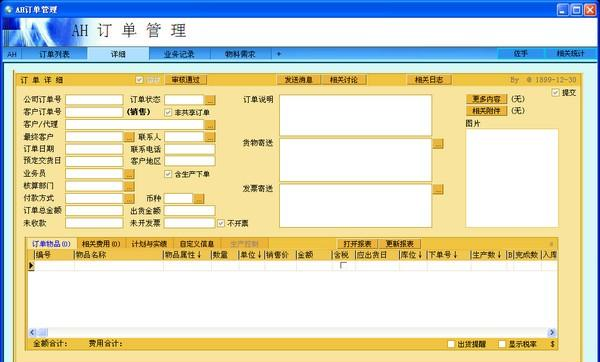This screenshot has height=362, width=600.
Task: Toggle the checkbox left of 审核通过
Action: [x=139, y=80]
